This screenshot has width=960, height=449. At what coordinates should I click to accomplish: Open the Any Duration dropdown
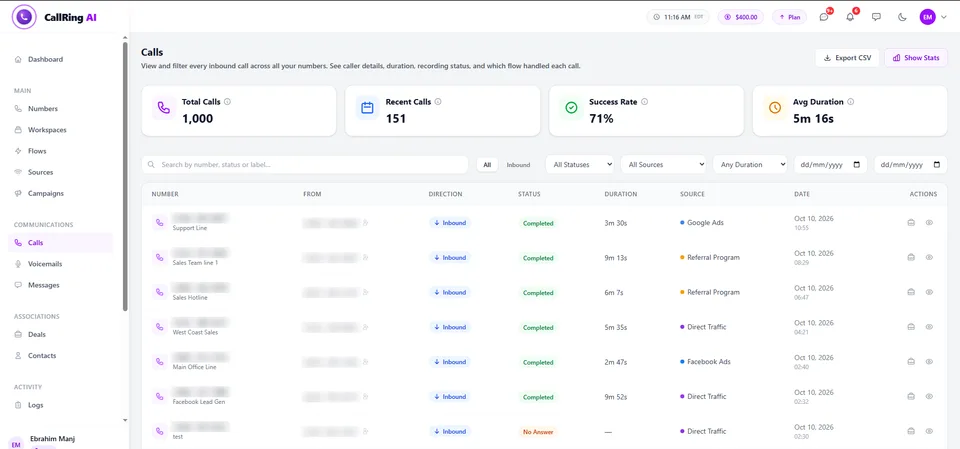click(750, 165)
